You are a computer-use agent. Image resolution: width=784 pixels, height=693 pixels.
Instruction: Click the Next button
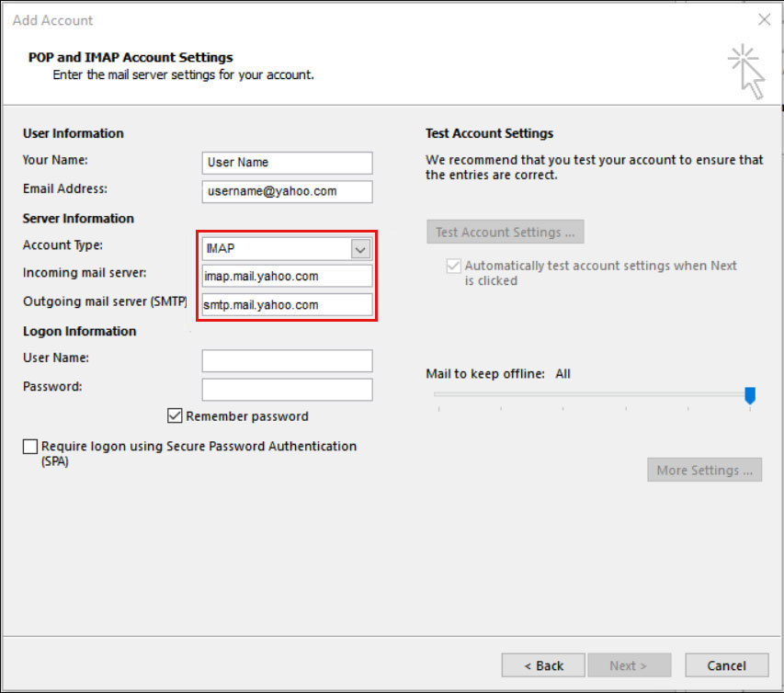tap(630, 665)
